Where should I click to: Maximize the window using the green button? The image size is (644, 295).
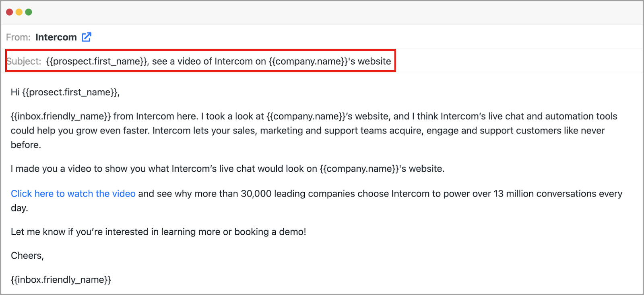coord(29,12)
